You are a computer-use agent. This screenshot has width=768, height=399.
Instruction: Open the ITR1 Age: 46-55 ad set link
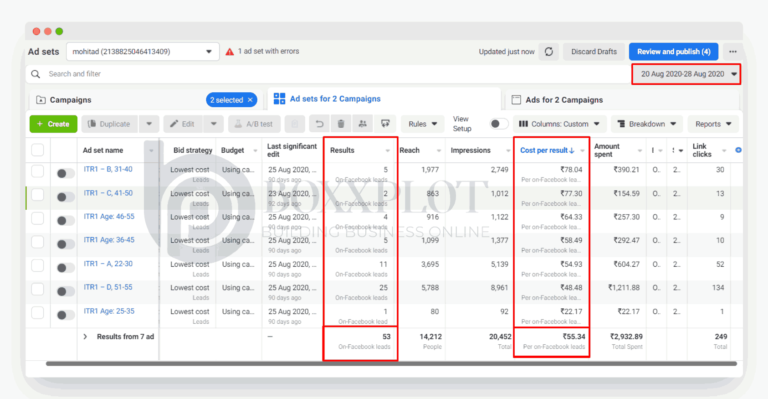pos(109,216)
